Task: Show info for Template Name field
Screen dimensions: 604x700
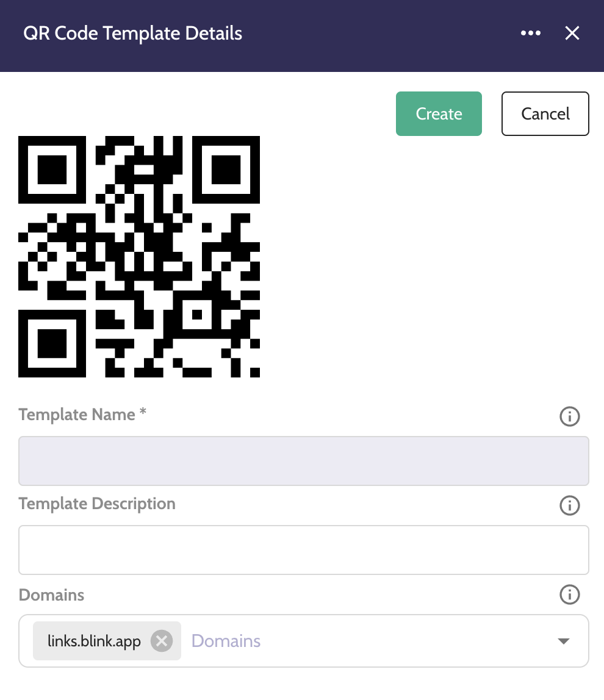Action: coord(570,416)
